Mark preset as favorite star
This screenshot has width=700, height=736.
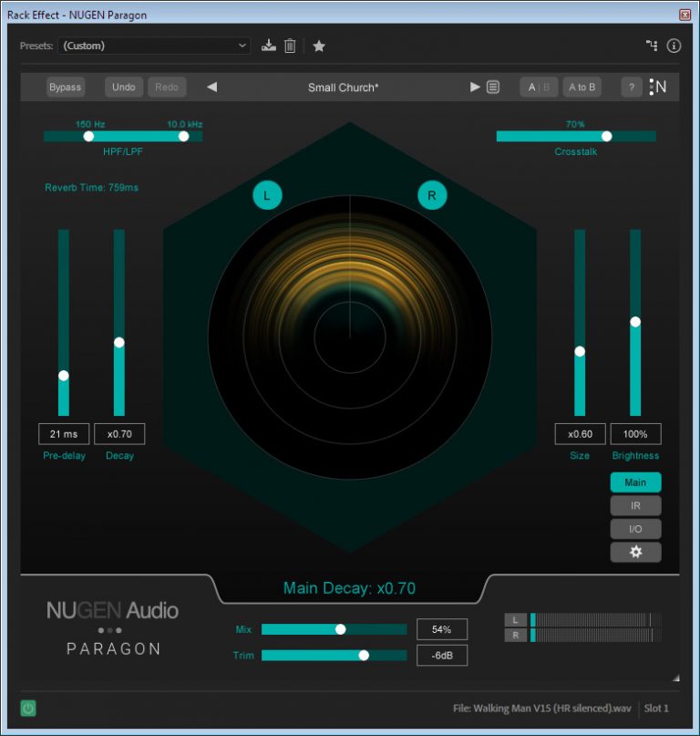pos(319,46)
